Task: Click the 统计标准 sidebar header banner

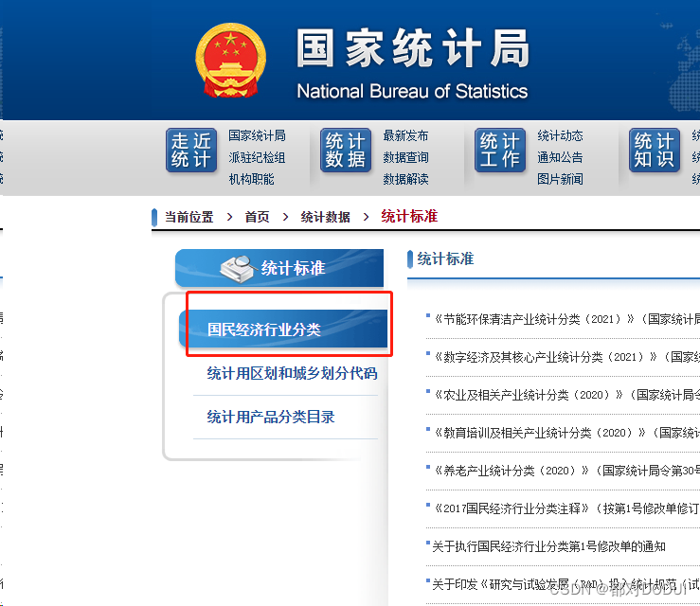Action: [279, 268]
